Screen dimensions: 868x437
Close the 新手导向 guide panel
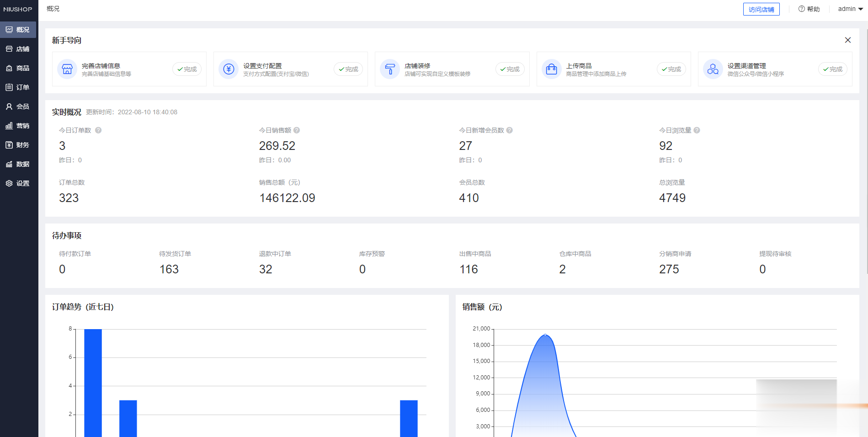(x=847, y=40)
